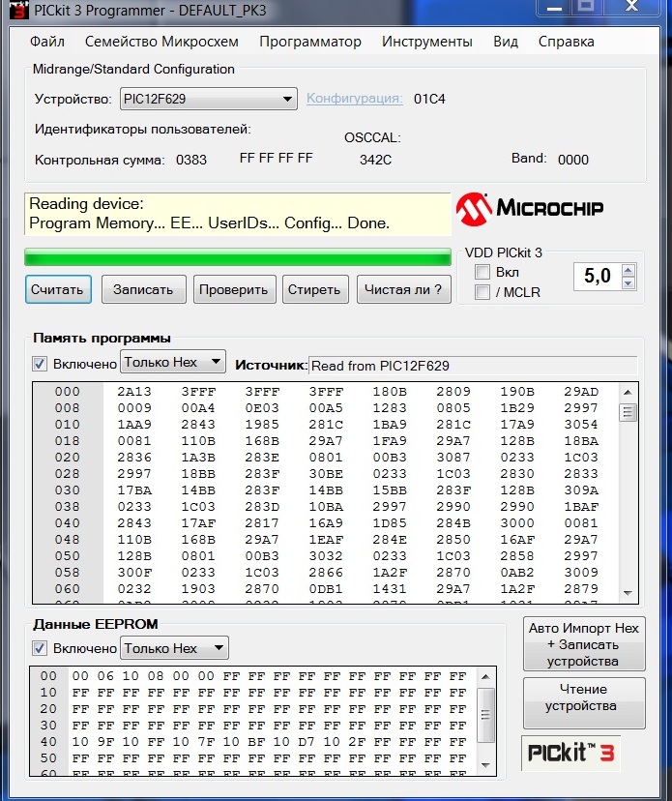Click the PICkit 3 logo
672x801 pixels.
[x=570, y=753]
